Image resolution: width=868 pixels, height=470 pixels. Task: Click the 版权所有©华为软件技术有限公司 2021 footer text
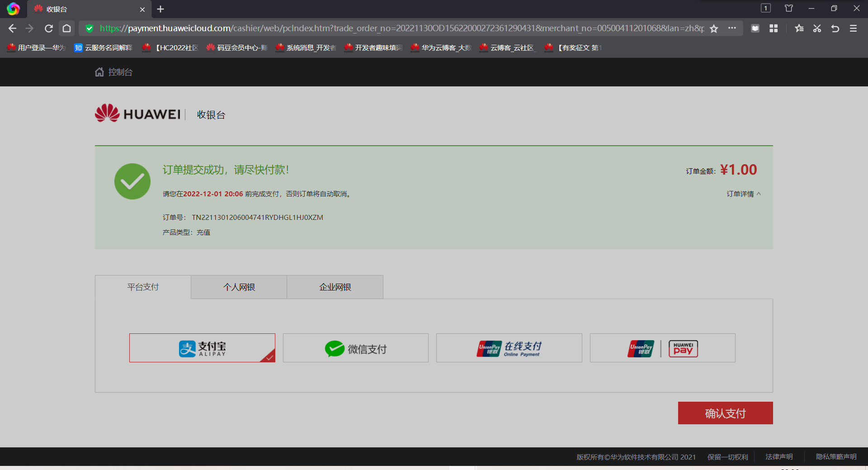point(636,457)
